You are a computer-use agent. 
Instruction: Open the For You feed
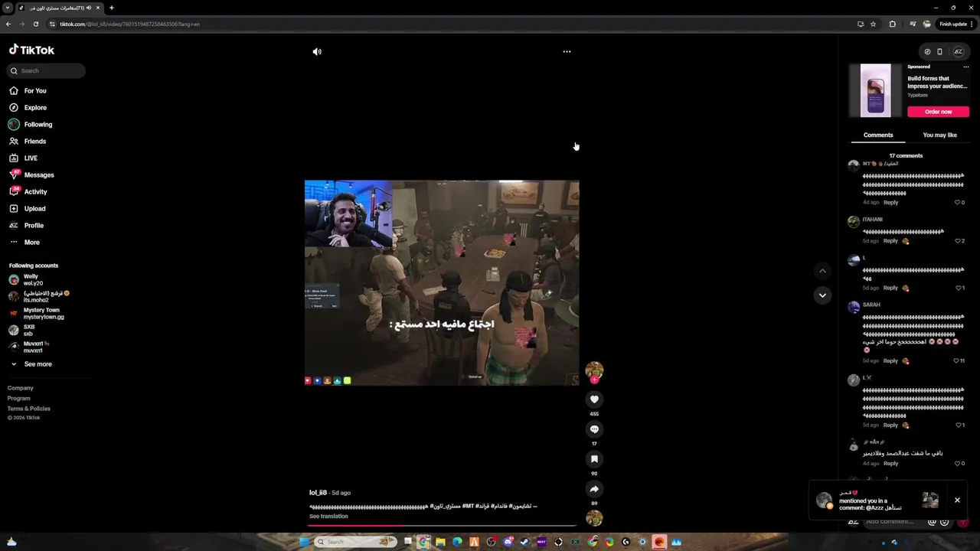point(34,91)
